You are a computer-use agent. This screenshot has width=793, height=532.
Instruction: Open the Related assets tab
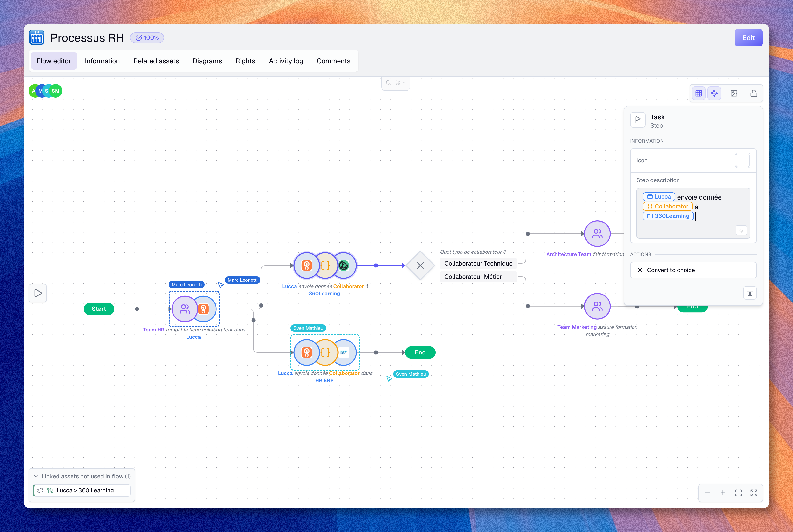pyautogui.click(x=156, y=61)
